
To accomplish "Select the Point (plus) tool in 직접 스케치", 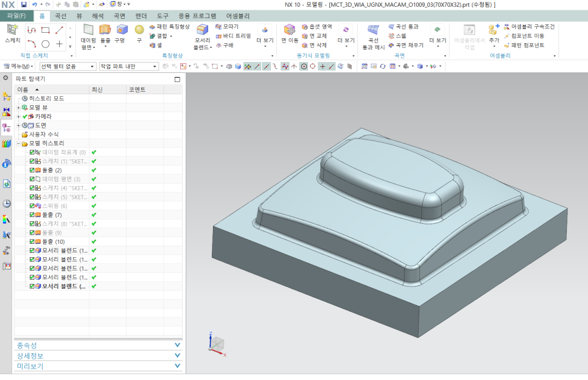I will (59, 44).
